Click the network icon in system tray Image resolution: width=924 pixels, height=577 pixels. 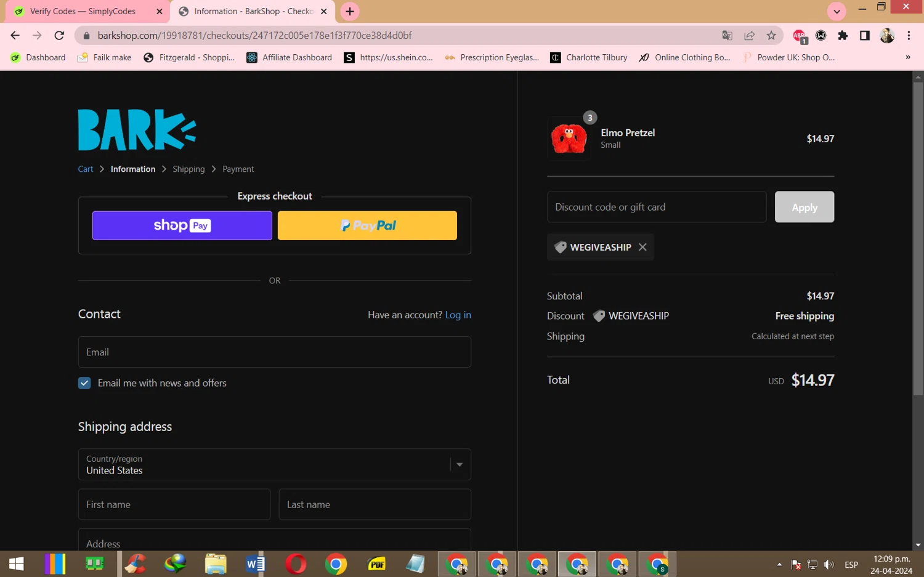[x=813, y=565]
